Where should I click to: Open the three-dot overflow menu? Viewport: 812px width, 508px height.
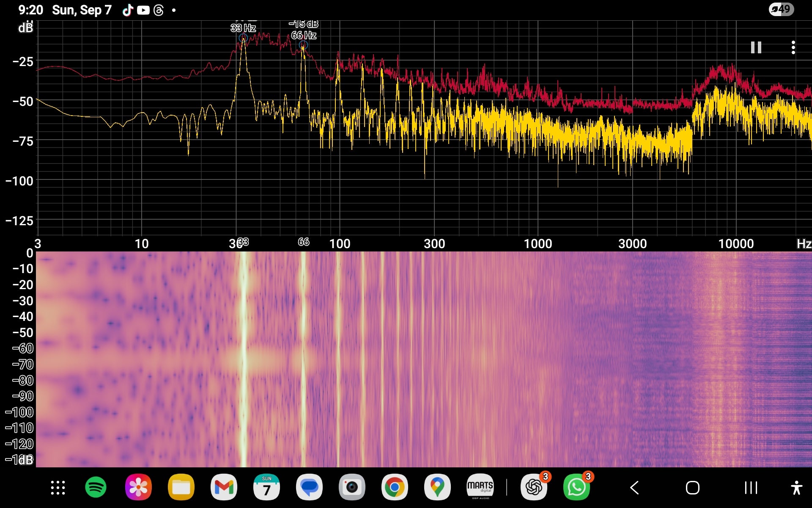[x=793, y=47]
